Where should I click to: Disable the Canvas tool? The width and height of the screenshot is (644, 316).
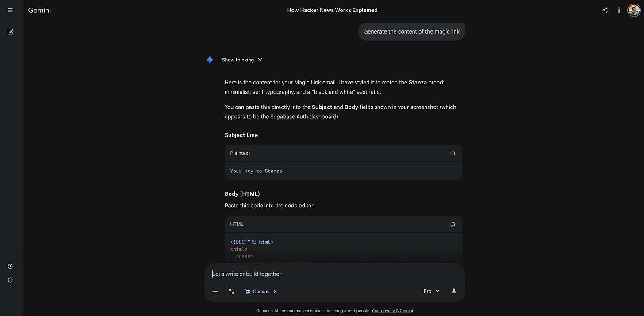click(275, 291)
